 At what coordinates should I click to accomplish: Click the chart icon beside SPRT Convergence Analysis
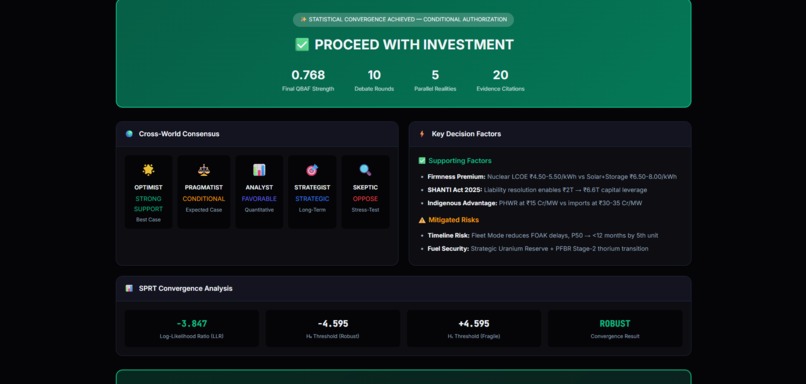129,288
